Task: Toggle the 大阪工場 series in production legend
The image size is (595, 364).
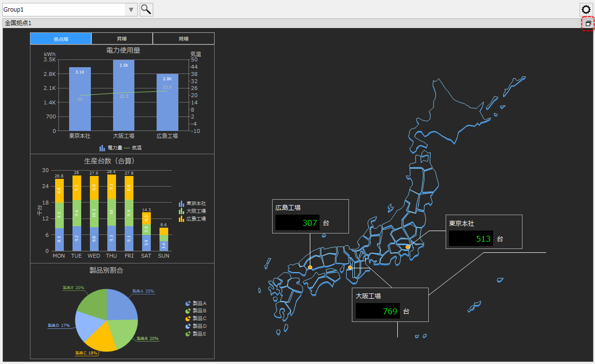Action: [x=192, y=211]
